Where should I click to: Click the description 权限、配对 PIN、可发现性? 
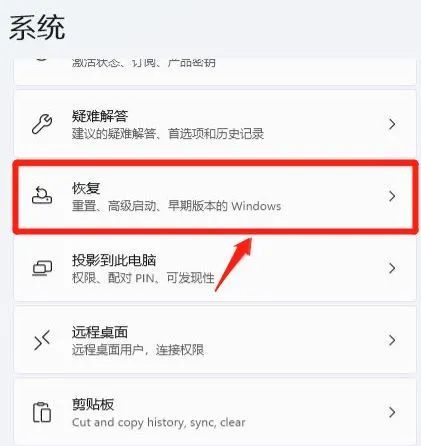[143, 278]
